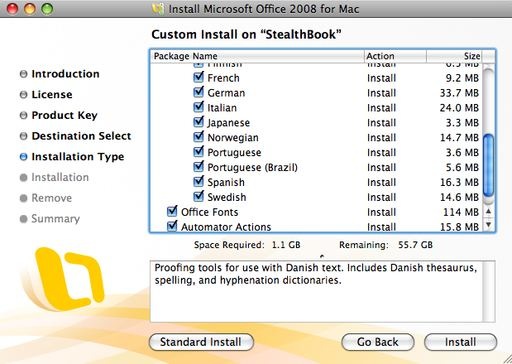Select the Office Fonts row label

coord(210,212)
